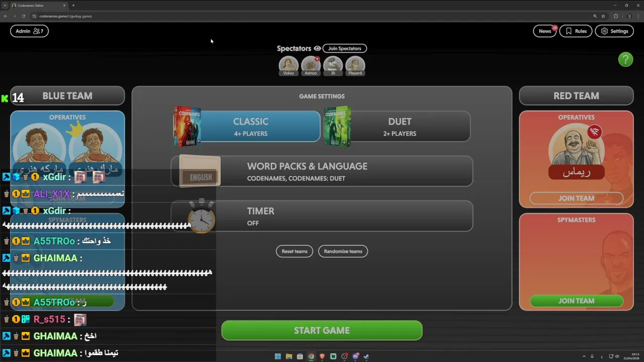The image size is (644, 362).
Task: Click the Red Team header
Action: 577,96
